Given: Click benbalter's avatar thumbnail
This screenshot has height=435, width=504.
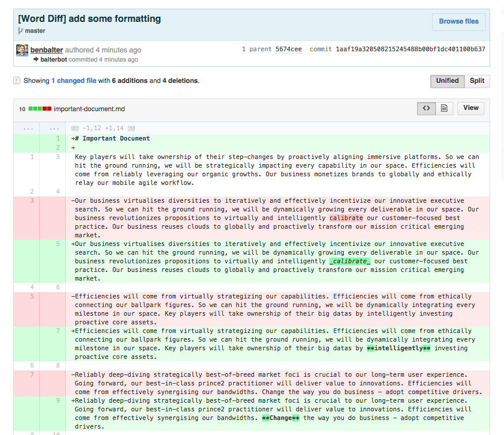Looking at the screenshot, I should [22, 50].
